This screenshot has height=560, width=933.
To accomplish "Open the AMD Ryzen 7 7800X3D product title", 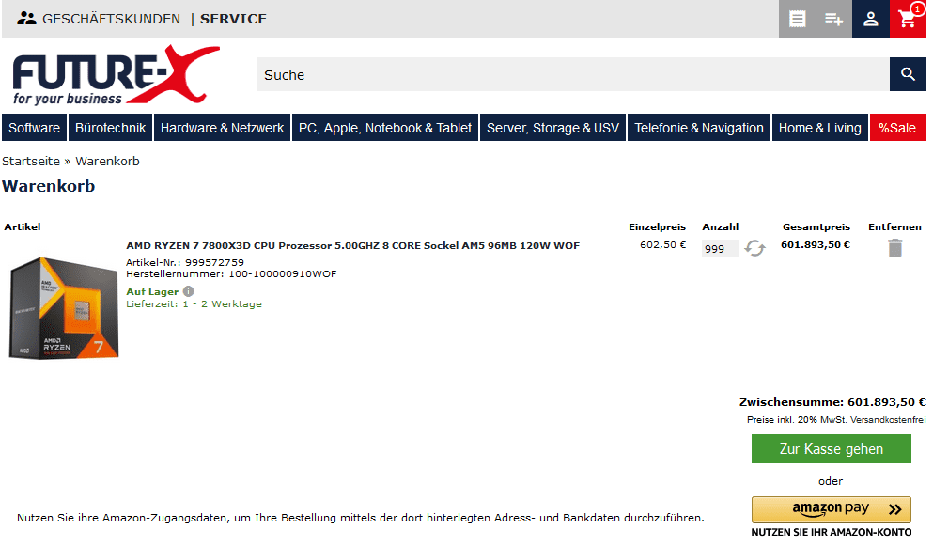I will [x=353, y=245].
